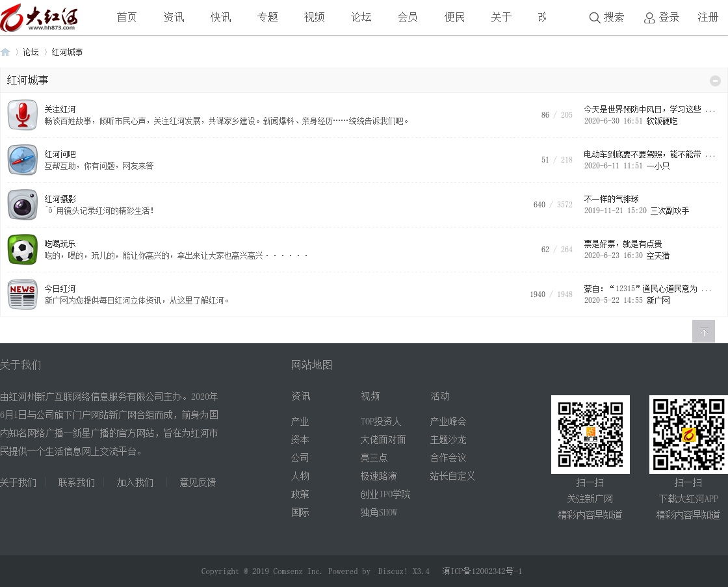
Task: Select the soccer ball icon for 吃喝玩乐
Action: click(23, 250)
